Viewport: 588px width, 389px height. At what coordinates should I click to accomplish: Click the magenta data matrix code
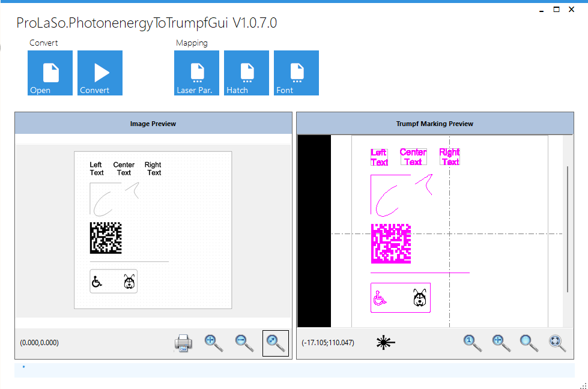391,244
